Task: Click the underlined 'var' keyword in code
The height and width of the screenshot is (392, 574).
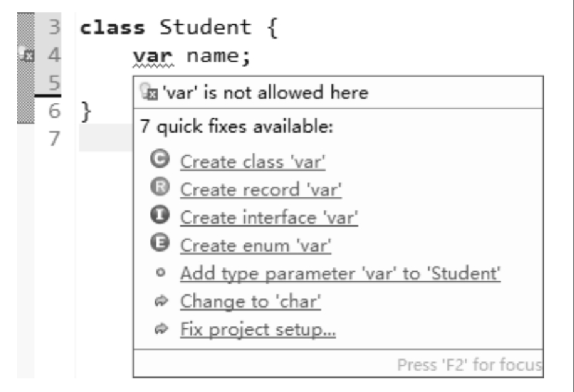Action: (x=153, y=57)
